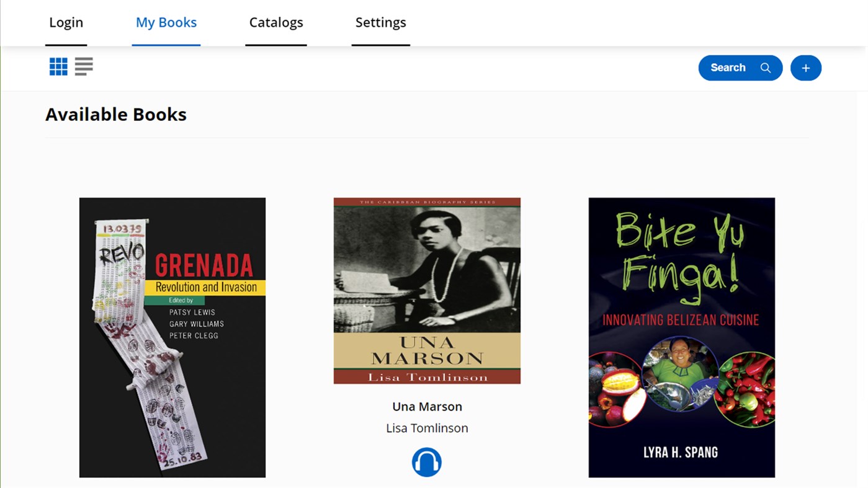Select the Una Marson author link Lisa Tomlinson
This screenshot has width=868, height=488.
click(426, 428)
